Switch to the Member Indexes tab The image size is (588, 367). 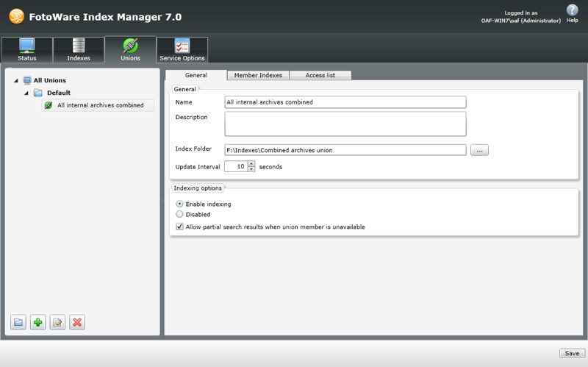(259, 76)
